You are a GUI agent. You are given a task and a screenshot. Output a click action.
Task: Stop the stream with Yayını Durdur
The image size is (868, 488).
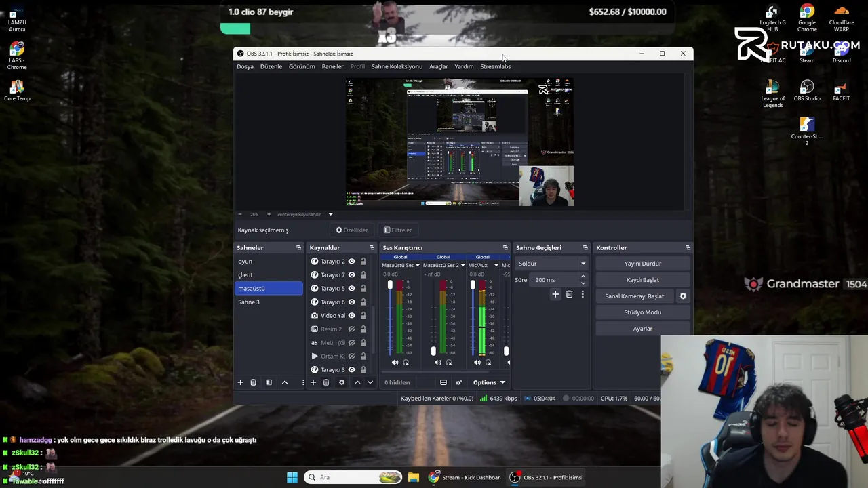click(643, 264)
